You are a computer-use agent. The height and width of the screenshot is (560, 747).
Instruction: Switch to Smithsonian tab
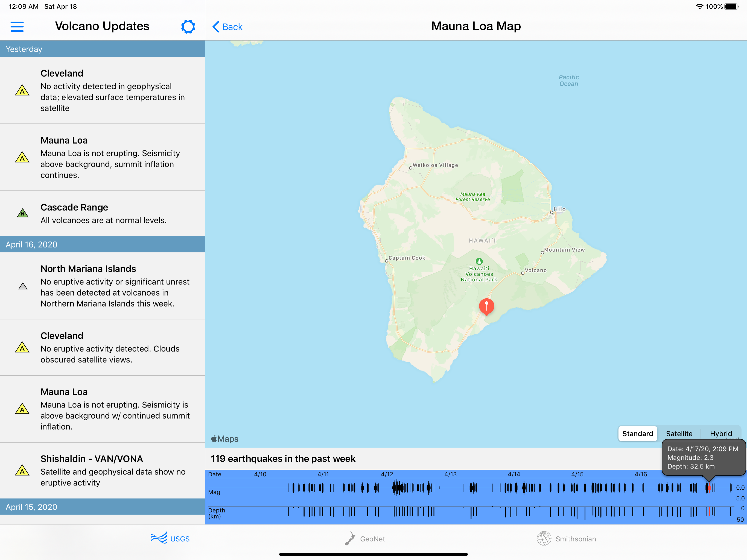566,538
